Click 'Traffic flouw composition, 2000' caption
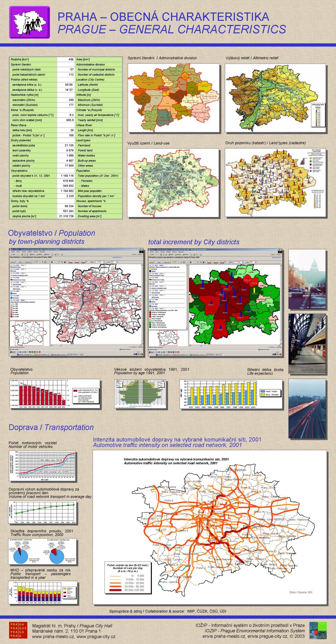This screenshot has width=336, height=644. point(37,535)
